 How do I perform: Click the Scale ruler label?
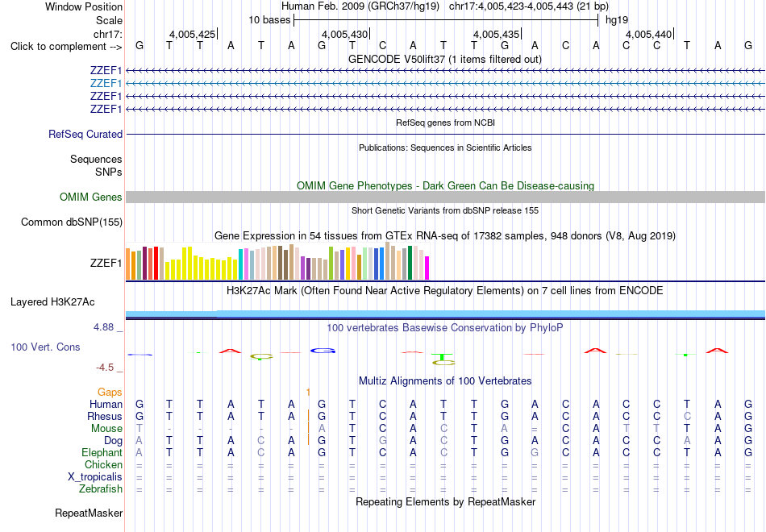pyautogui.click(x=110, y=20)
